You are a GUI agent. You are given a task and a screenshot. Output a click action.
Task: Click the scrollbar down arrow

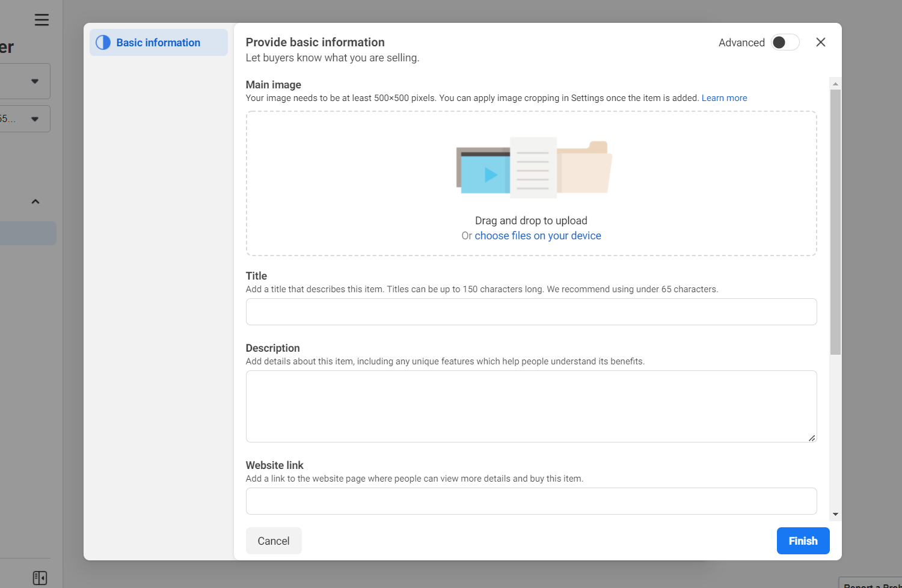point(835,514)
